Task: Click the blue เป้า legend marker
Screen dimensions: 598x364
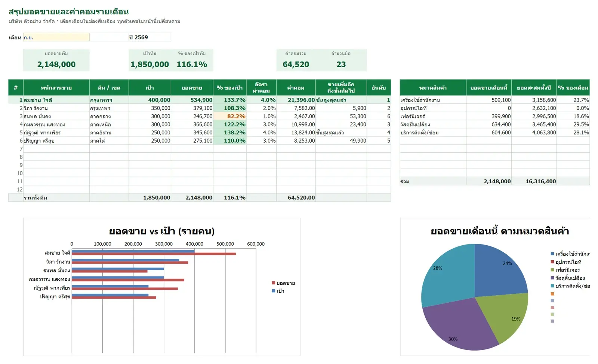Action: pyautogui.click(x=274, y=291)
